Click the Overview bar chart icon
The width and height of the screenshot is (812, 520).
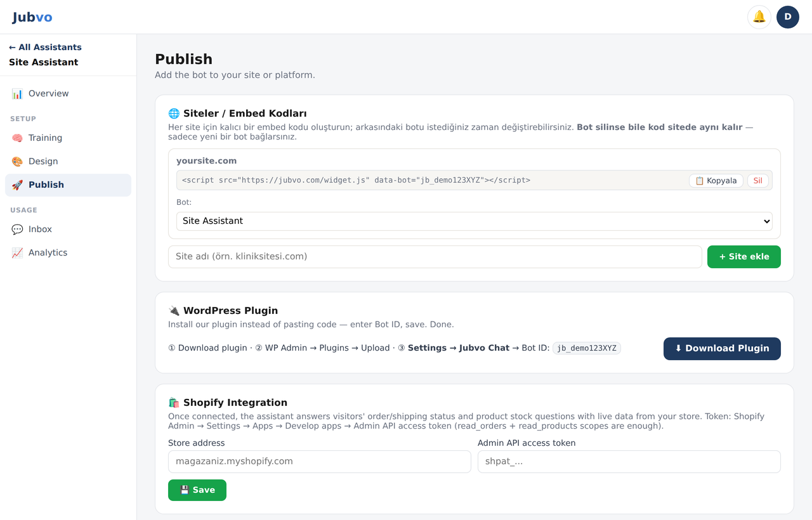click(x=17, y=94)
